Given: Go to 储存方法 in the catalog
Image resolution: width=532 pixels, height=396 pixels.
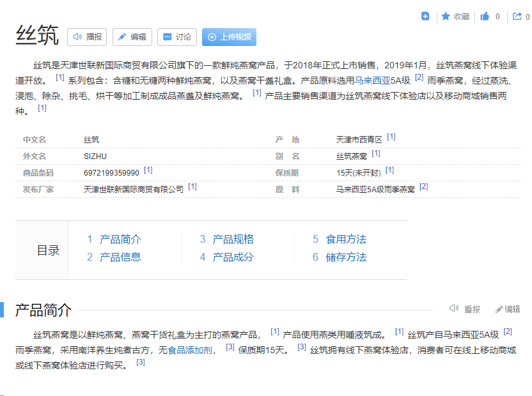Looking at the screenshot, I should 346,257.
